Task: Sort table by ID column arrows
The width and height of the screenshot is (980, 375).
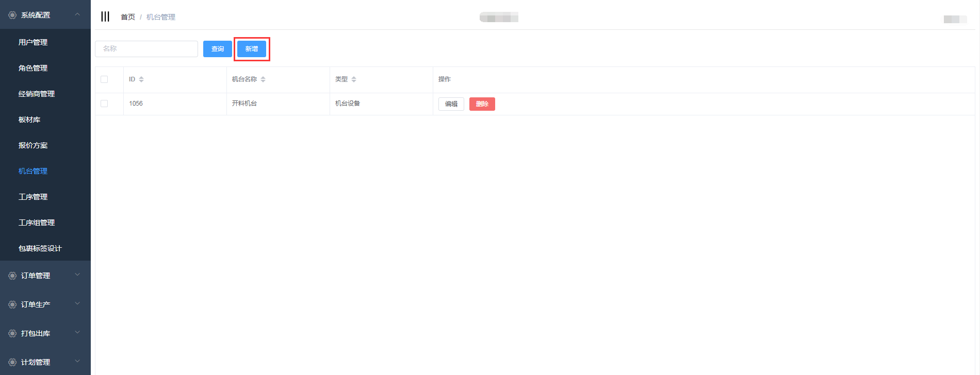Action: 141,79
